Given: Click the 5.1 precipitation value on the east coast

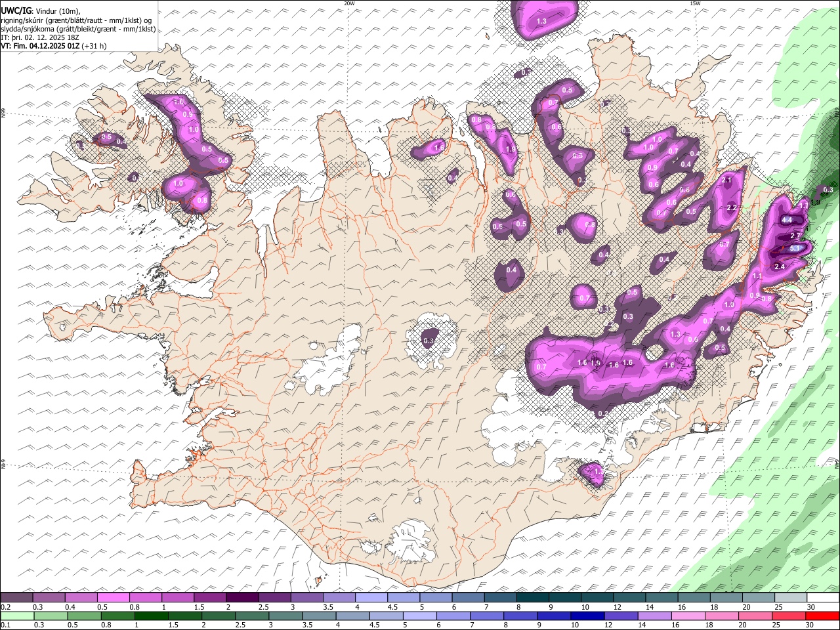Looking at the screenshot, I should point(795,248).
